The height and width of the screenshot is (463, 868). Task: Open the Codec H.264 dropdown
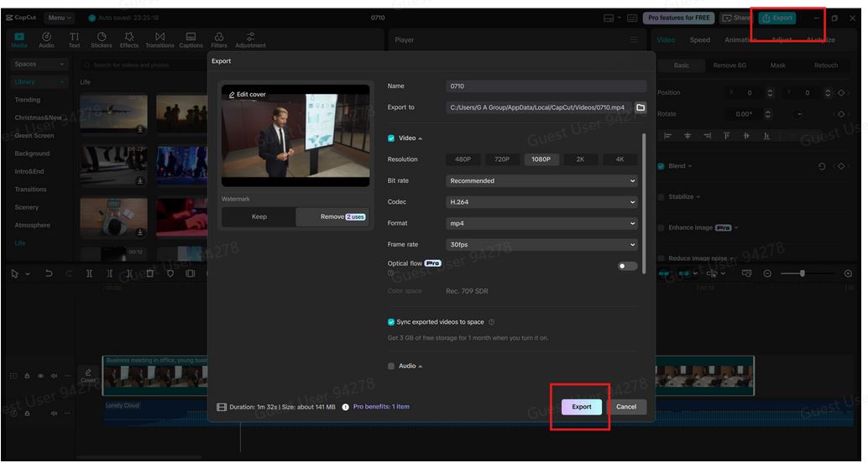coord(542,202)
